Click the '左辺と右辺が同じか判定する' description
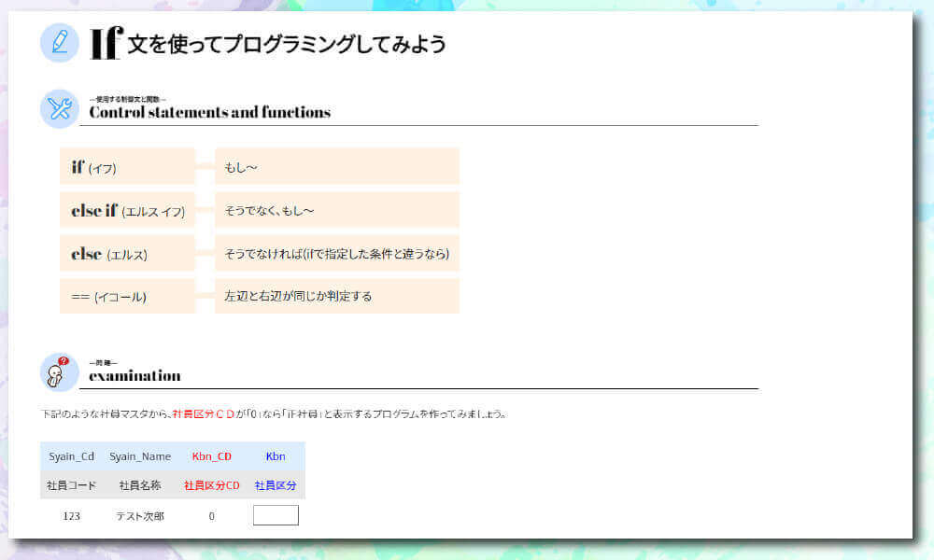Image resolution: width=934 pixels, height=560 pixels. click(x=337, y=296)
